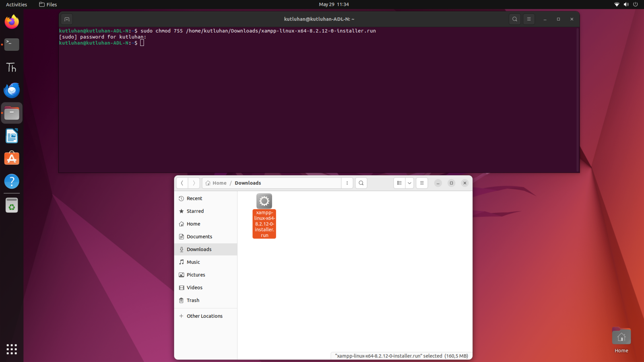Click terminal command prompt area
The width and height of the screenshot is (644, 362).
coord(142,43)
